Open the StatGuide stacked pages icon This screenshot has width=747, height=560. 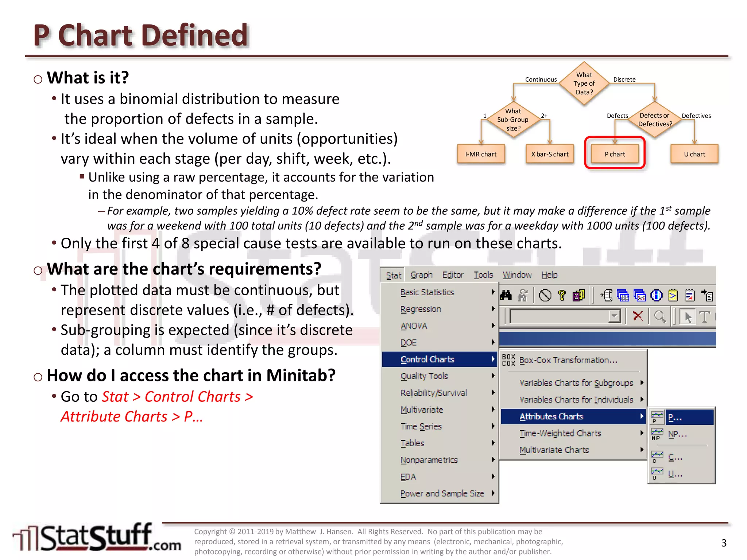click(578, 295)
